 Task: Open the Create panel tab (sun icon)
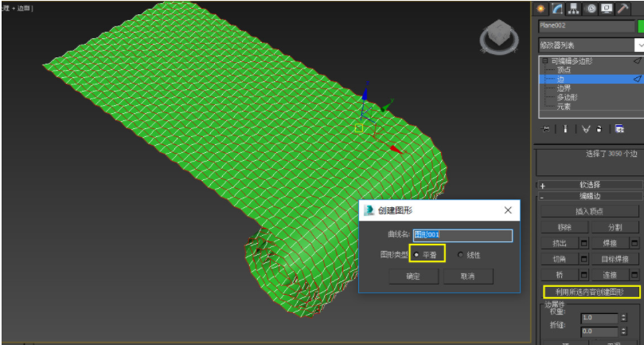541,9
